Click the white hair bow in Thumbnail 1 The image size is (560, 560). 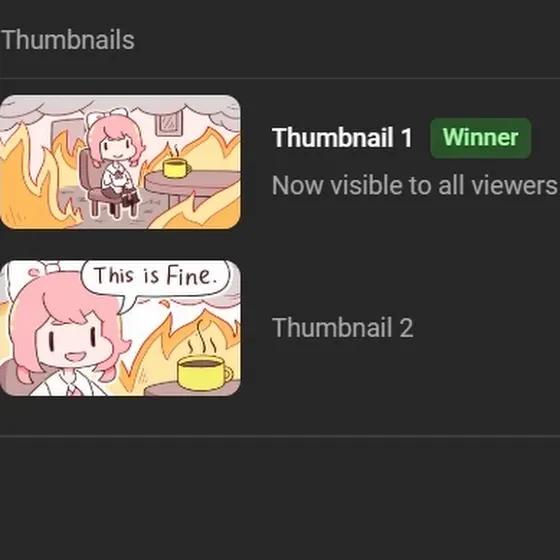click(x=107, y=115)
